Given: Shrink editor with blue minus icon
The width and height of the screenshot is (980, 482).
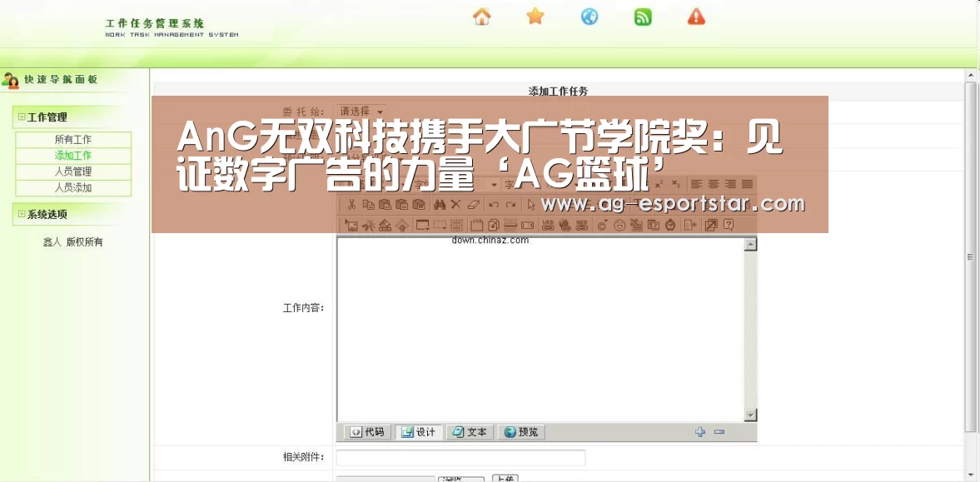Looking at the screenshot, I should 719,431.
